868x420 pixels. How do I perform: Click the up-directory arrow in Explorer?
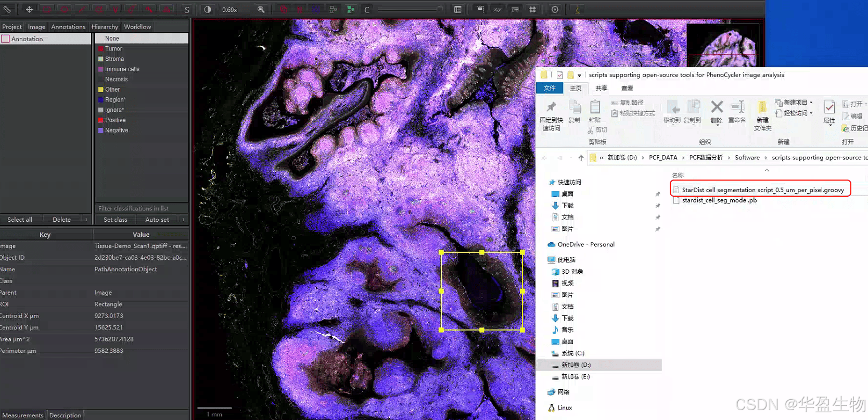[x=581, y=158]
